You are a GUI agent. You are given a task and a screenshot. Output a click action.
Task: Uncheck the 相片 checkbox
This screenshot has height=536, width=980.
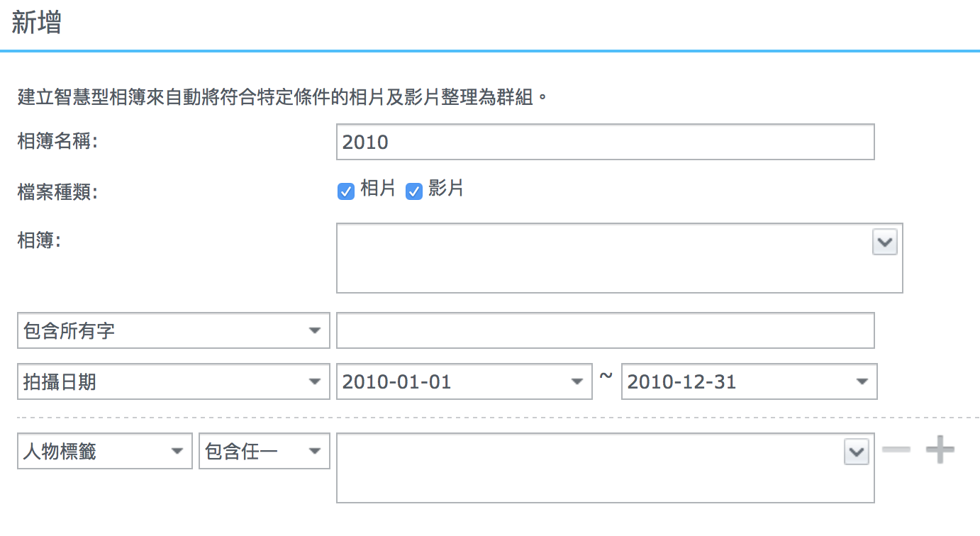click(346, 191)
